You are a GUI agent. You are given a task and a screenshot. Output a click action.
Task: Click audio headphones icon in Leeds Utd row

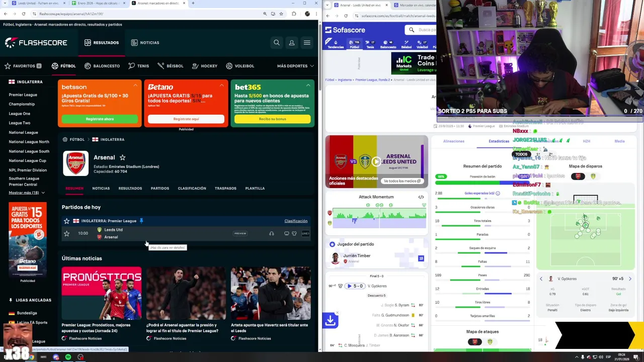coord(272,233)
